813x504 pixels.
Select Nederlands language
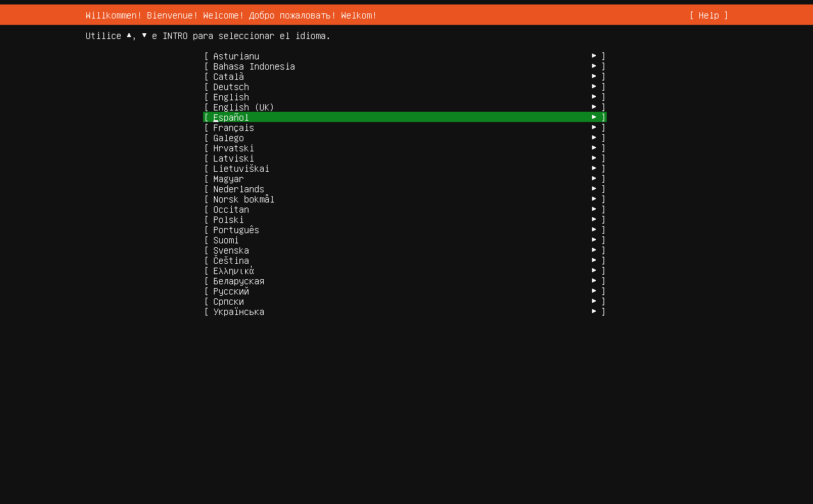pos(405,189)
